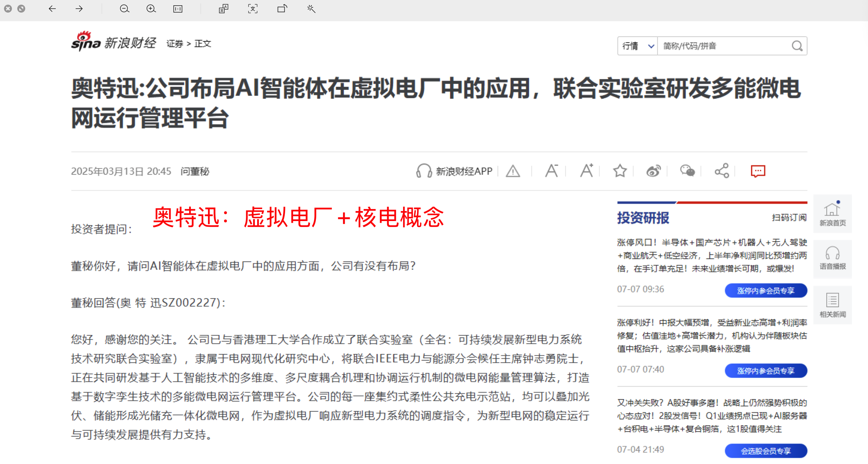Click the line 董秘回答(奥 特 迅SZ002227):
The width and height of the screenshot is (868, 464).
pos(148,303)
